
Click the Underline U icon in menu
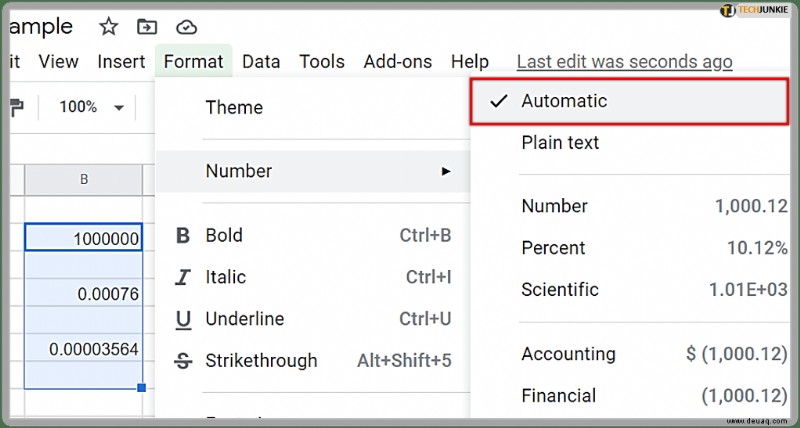click(x=183, y=320)
